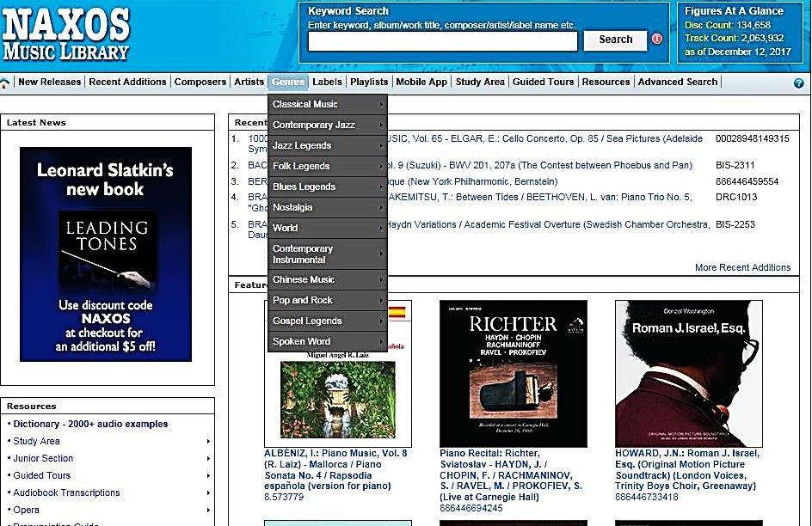Image resolution: width=812 pixels, height=526 pixels.
Task: Click the Track Count: 2,063,932 figure
Action: pyautogui.click(x=735, y=38)
